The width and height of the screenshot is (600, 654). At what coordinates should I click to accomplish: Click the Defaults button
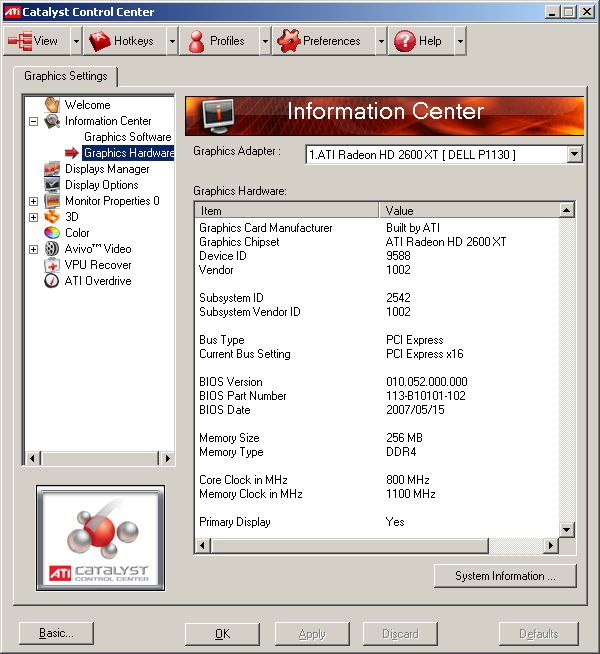click(539, 634)
